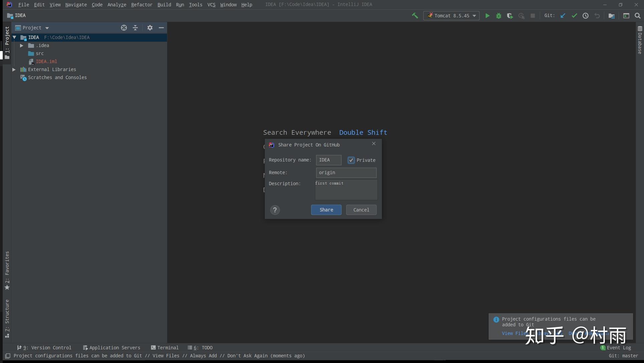The width and height of the screenshot is (644, 363).
Task: Open Project panel settings gear
Action: point(150,28)
